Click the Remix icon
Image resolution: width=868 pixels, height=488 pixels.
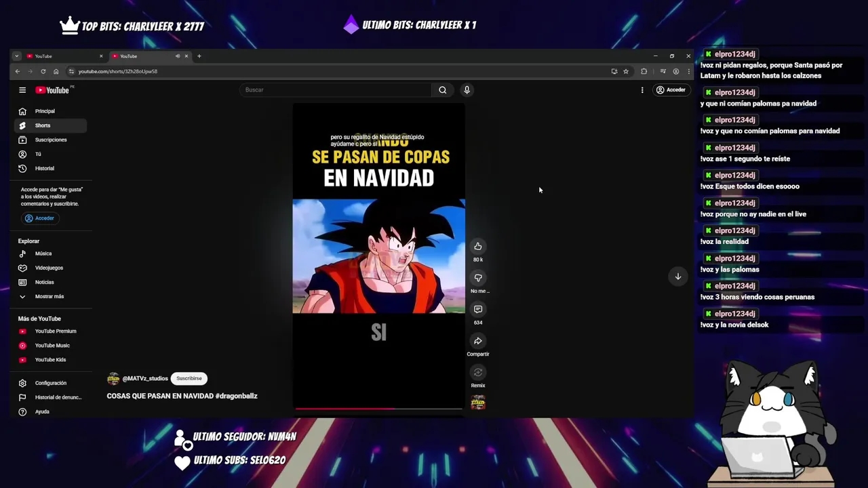click(x=478, y=372)
